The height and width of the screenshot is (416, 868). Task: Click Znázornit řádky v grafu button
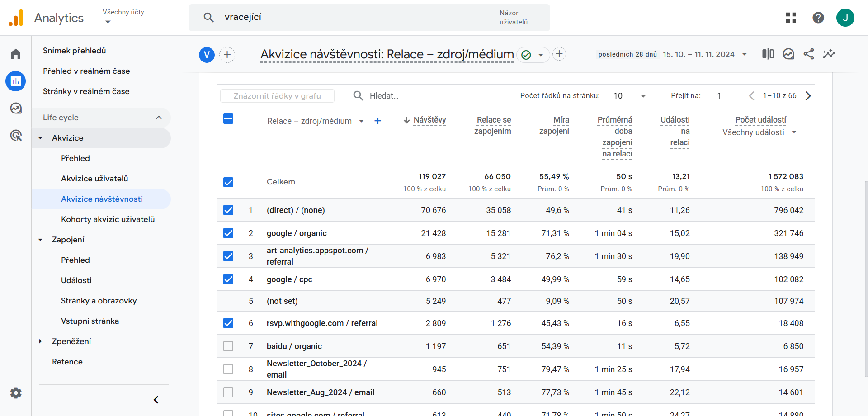[x=277, y=96]
